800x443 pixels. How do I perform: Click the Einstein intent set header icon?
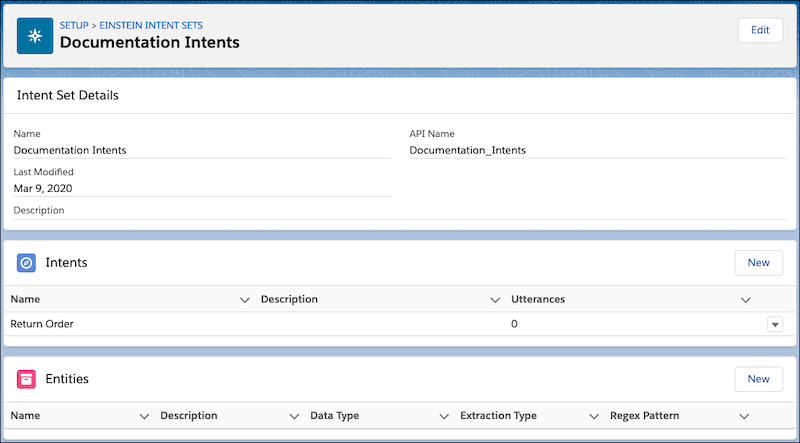[x=35, y=36]
